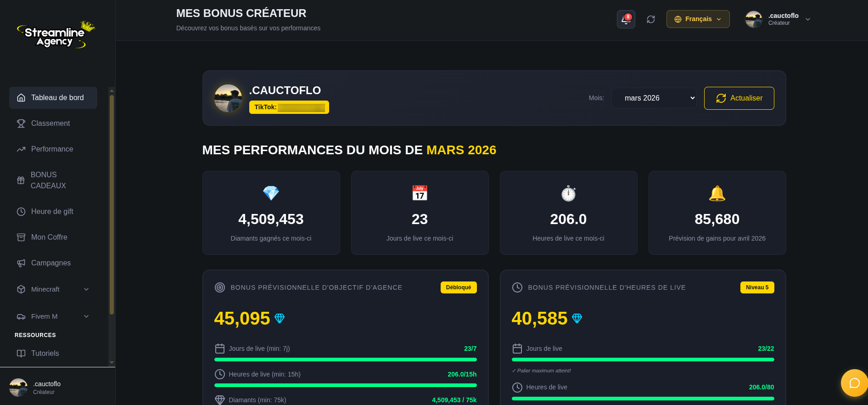Click the Streamline Agency logo
Screen dimensions: 868x405
click(56, 35)
